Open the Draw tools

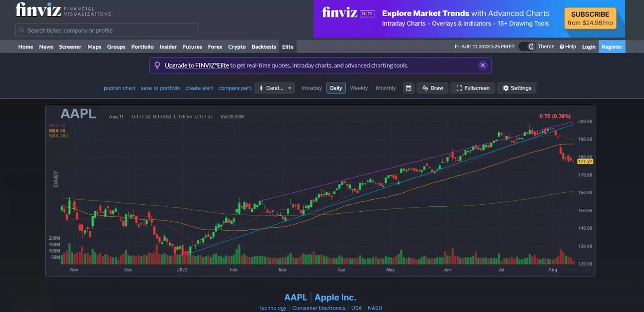point(433,88)
